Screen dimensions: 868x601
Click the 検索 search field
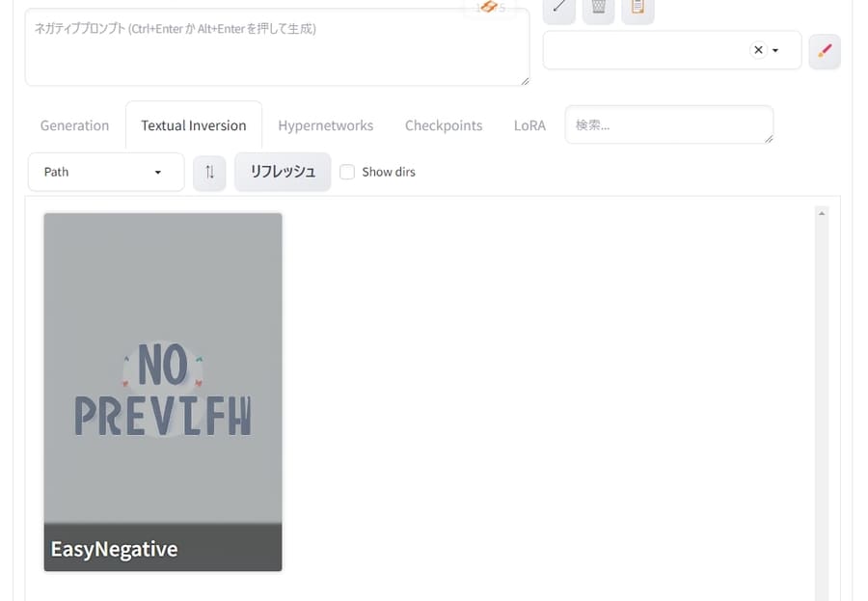pos(668,125)
